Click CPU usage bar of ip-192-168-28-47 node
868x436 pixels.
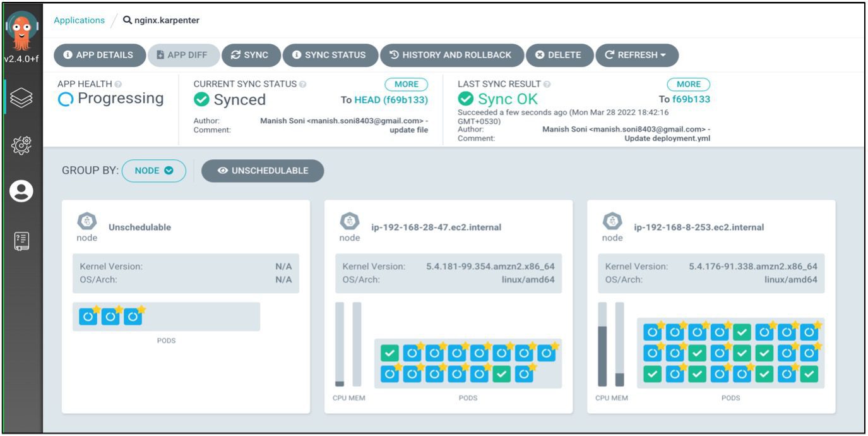coord(340,344)
